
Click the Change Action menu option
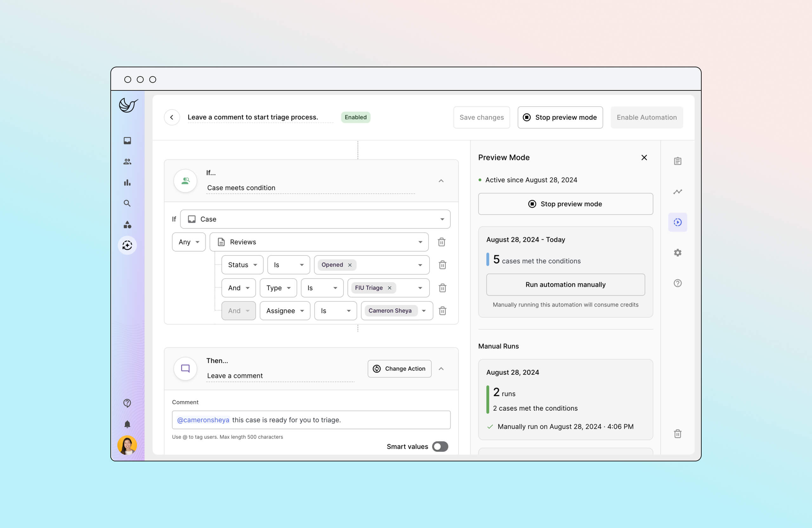point(399,368)
